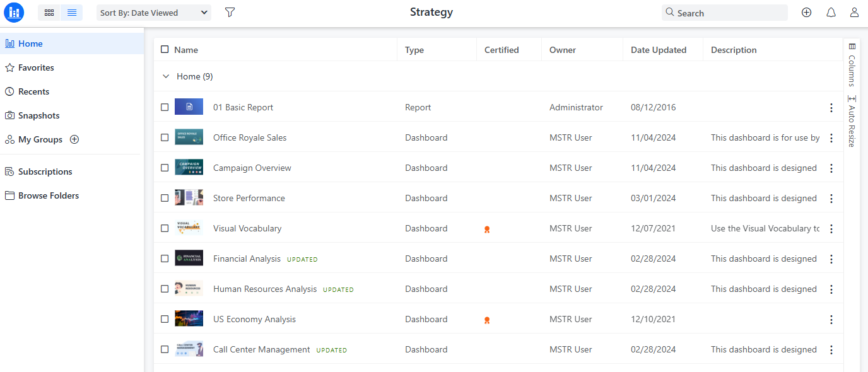Click the plus icon to create new
868x372 pixels.
806,13
